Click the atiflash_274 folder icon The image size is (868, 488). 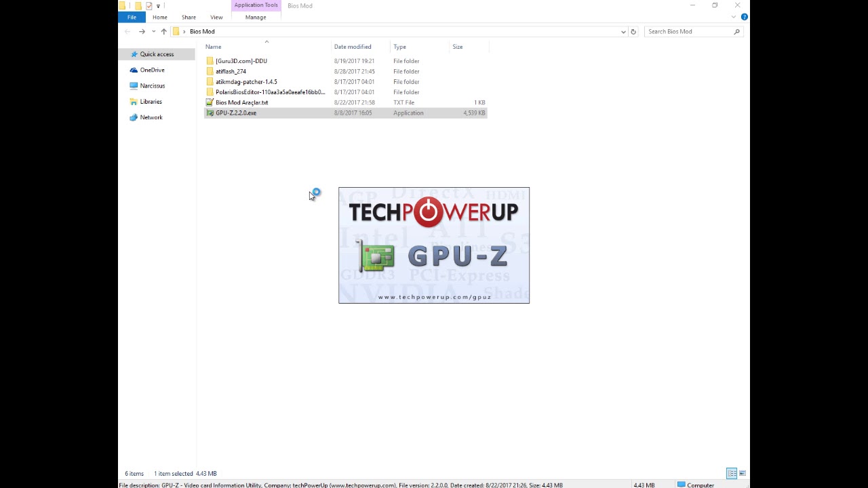point(210,71)
